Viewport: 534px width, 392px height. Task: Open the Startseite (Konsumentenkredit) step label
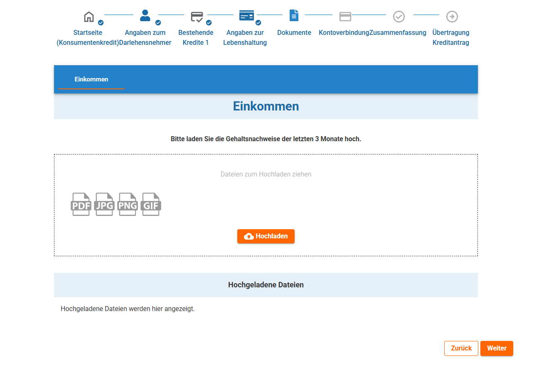(x=88, y=37)
